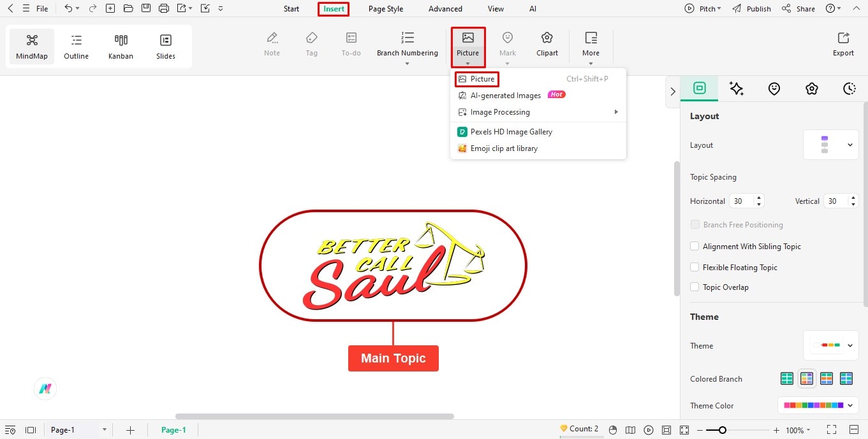Enable Topic Overlap checkbox
The width and height of the screenshot is (868, 439).
point(695,287)
